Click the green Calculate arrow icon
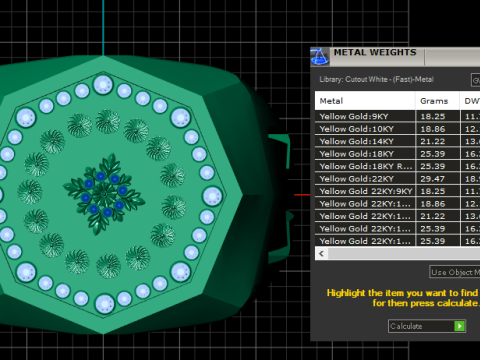Image resolution: width=480 pixels, height=360 pixels. [460, 326]
